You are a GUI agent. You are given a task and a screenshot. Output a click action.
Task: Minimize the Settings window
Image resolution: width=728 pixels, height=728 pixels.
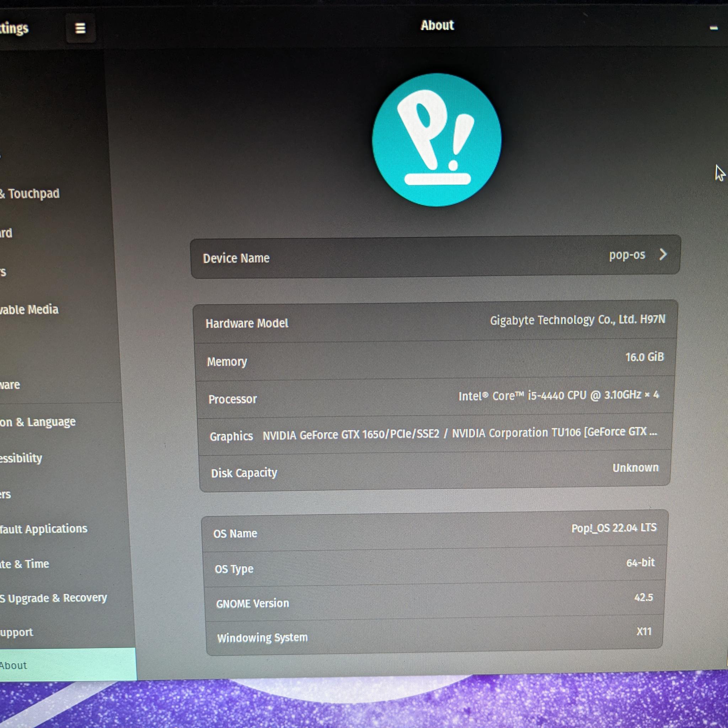click(x=713, y=28)
